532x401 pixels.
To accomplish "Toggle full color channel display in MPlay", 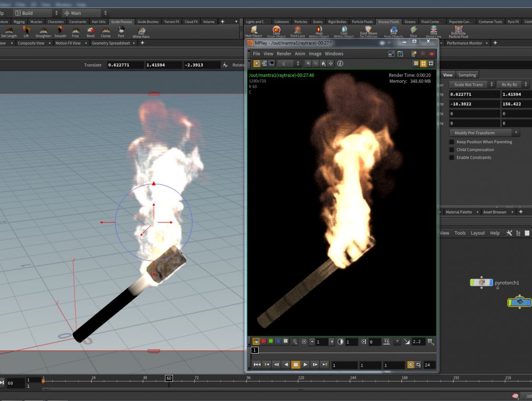I will click(256, 341).
